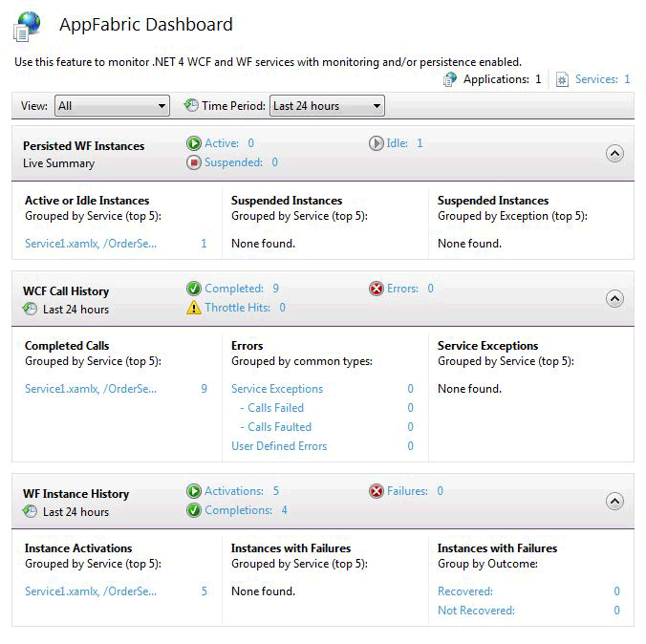Click the green Active instances icon
Viewport: 646px width, 644px height.
click(194, 143)
